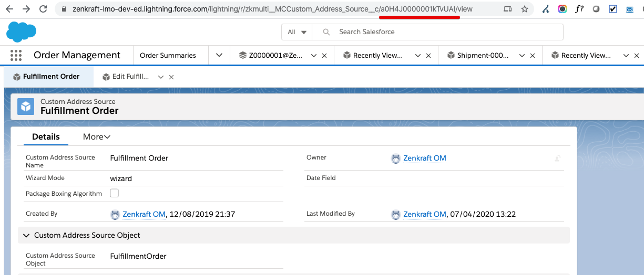Bookmark page with the star icon
Image resolution: width=644 pixels, height=275 pixels.
click(524, 9)
